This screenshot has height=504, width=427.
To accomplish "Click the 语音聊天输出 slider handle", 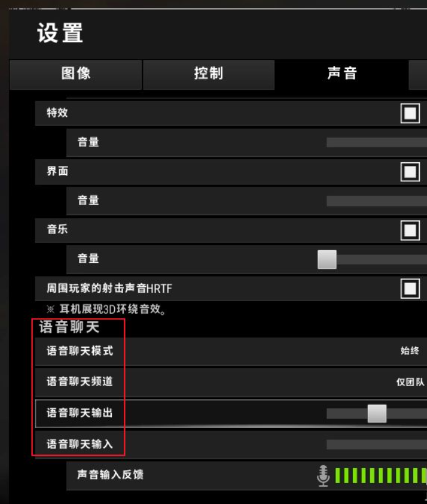I will tap(377, 414).
